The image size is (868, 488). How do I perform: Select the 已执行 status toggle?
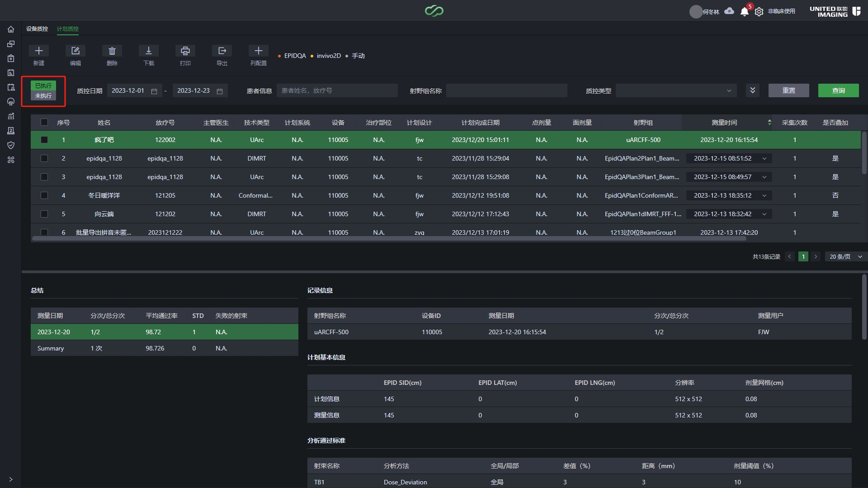click(43, 85)
